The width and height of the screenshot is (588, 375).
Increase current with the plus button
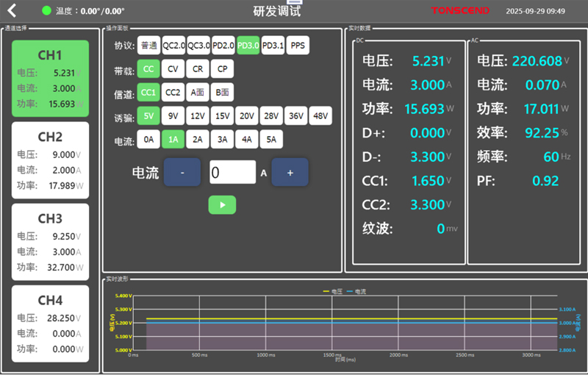click(x=290, y=173)
